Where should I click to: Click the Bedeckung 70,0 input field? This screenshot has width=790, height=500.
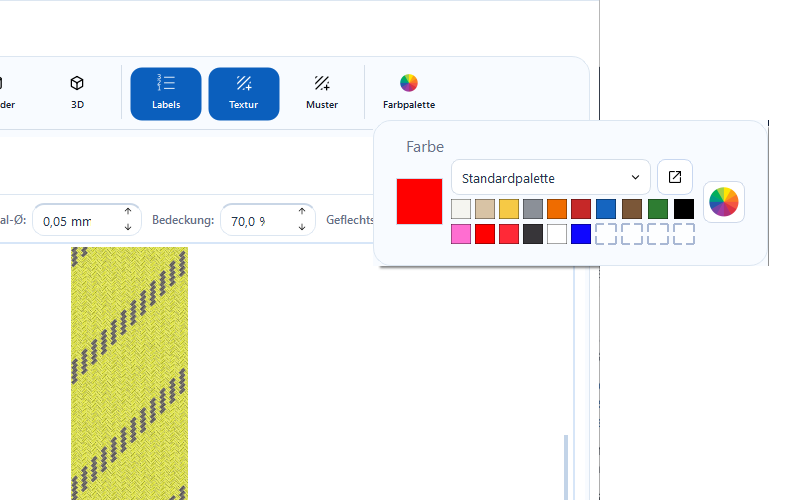268,220
